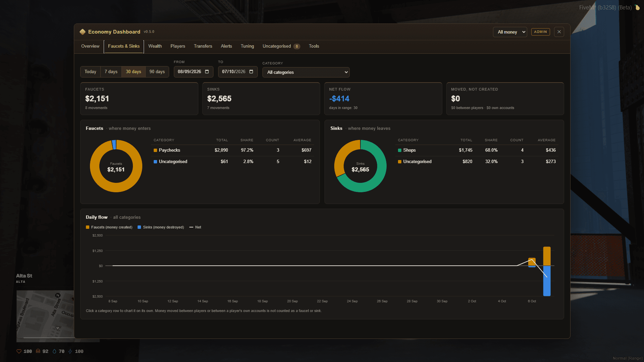The width and height of the screenshot is (644, 362).
Task: Click the Economy Dashboard diamond logo icon
Action: (x=83, y=32)
